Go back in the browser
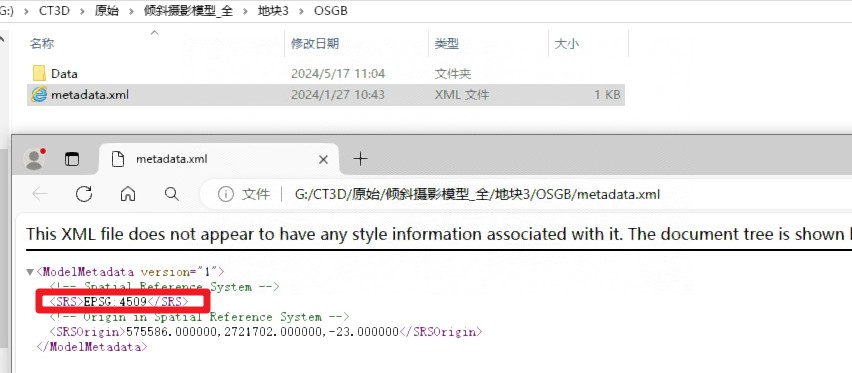852x373 pixels. [x=40, y=194]
